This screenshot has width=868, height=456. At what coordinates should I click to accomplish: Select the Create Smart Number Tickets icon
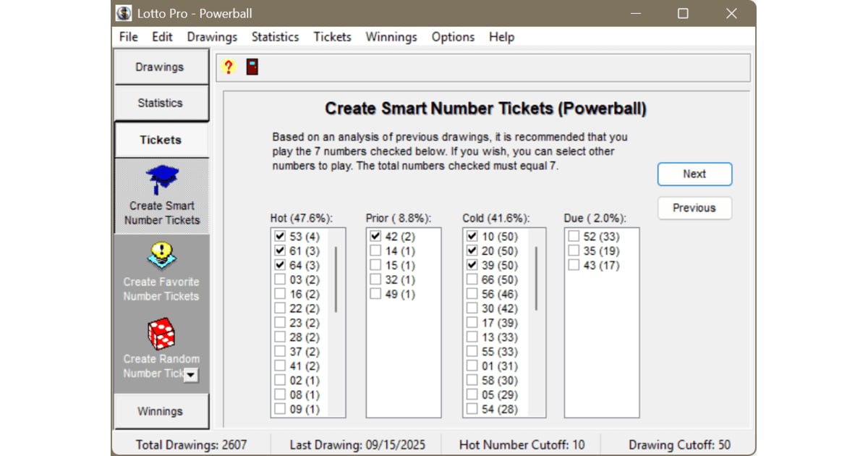[161, 176]
